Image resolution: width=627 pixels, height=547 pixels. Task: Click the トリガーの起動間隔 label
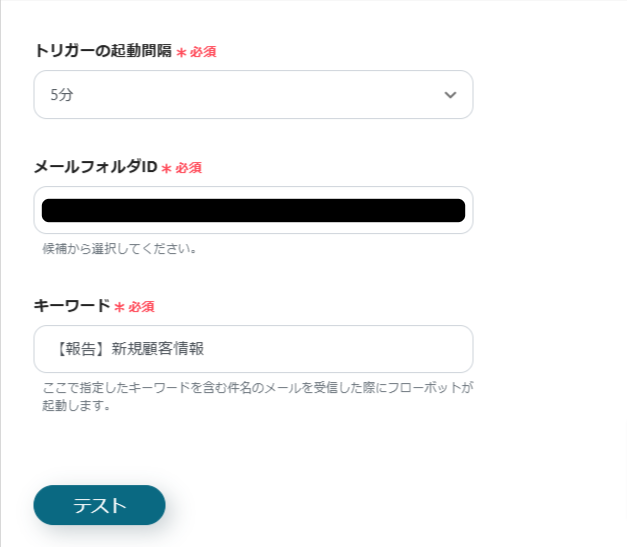[103, 51]
